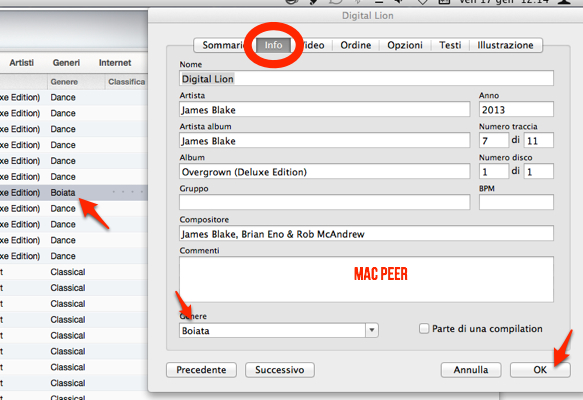
Task: Click the Anno field showing 2013
Action: (516, 110)
